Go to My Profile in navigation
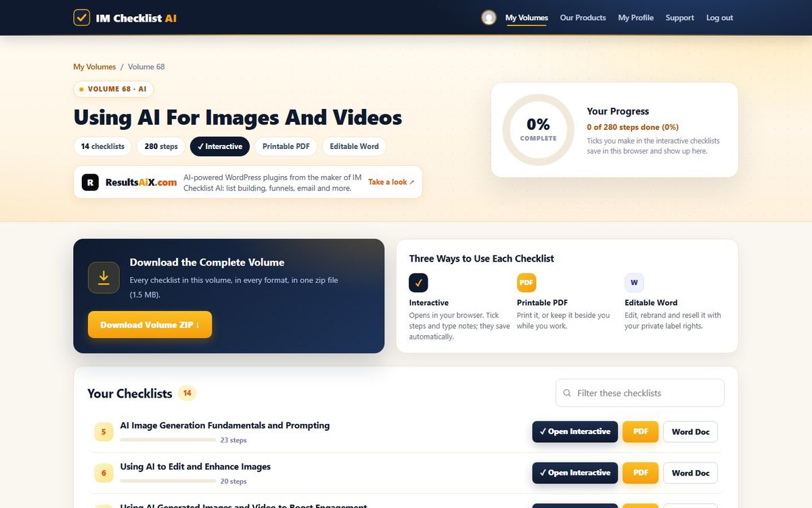This screenshot has height=508, width=812. pyautogui.click(x=635, y=18)
